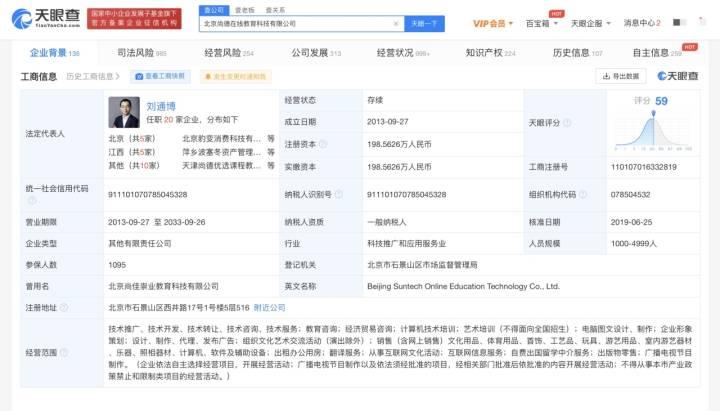The width and height of the screenshot is (720, 411).
Task: Open help icon next to 注册地址
Action: 64,307
